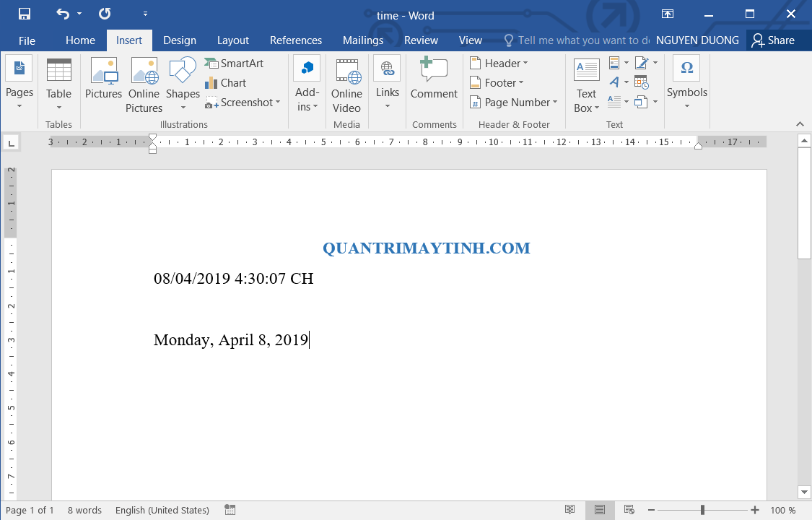The image size is (812, 520).
Task: Open the Shapes gallery
Action: (x=183, y=84)
